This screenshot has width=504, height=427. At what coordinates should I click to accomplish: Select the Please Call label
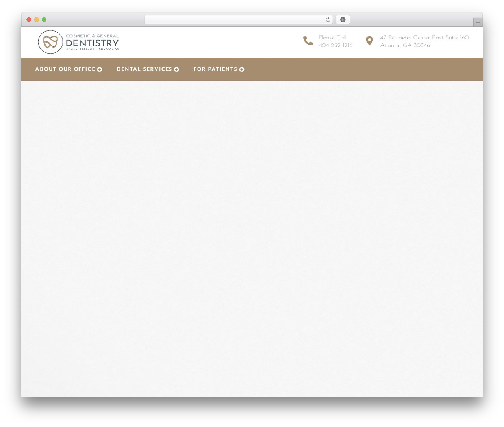point(333,37)
